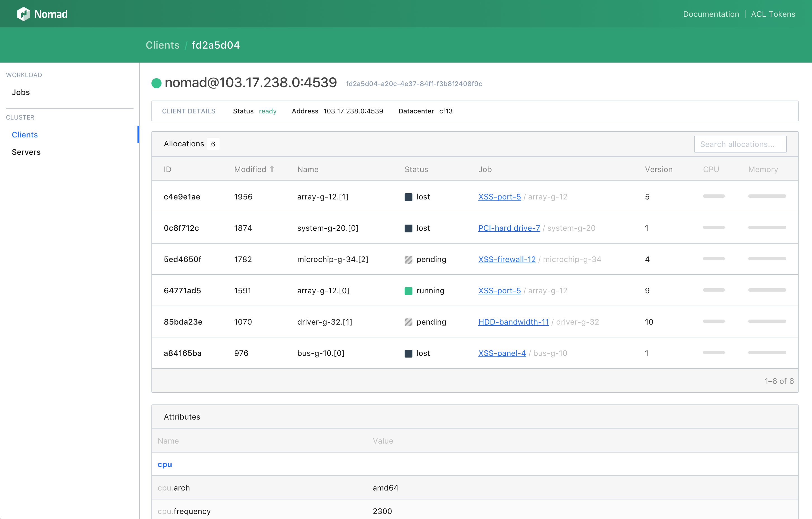Go to Clients breadcrumb

pyautogui.click(x=163, y=45)
